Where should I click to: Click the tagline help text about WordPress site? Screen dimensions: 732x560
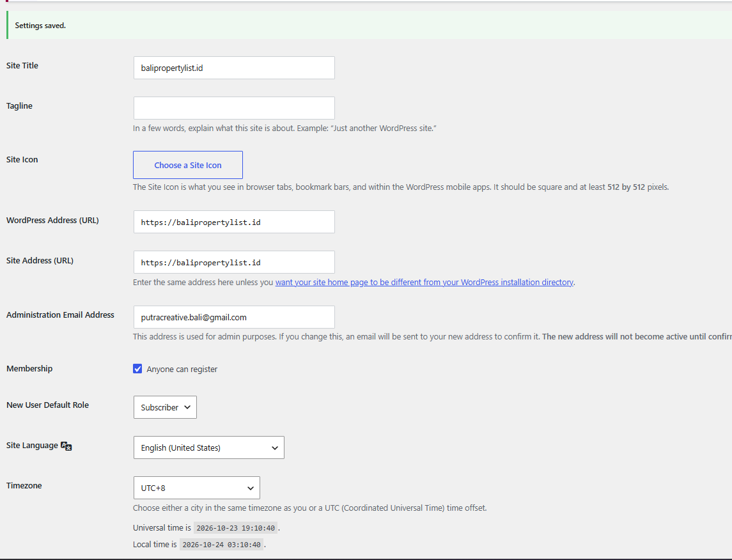click(284, 128)
